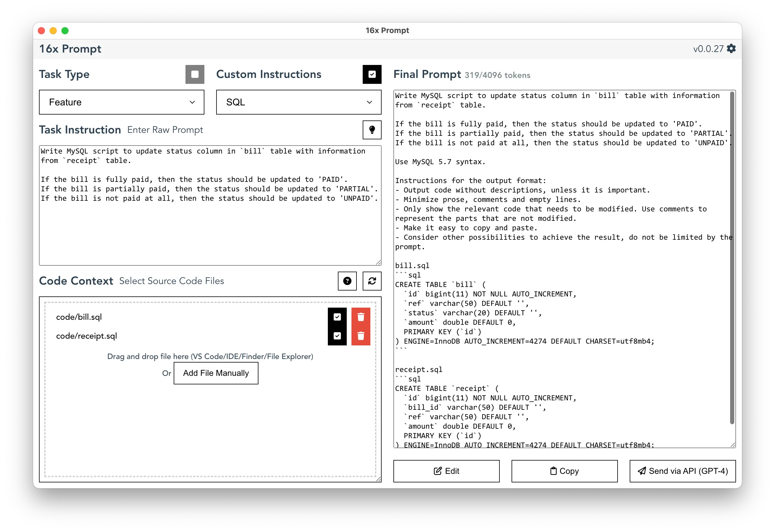The height and width of the screenshot is (532, 775).
Task: Refresh the code context files
Action: (x=372, y=281)
